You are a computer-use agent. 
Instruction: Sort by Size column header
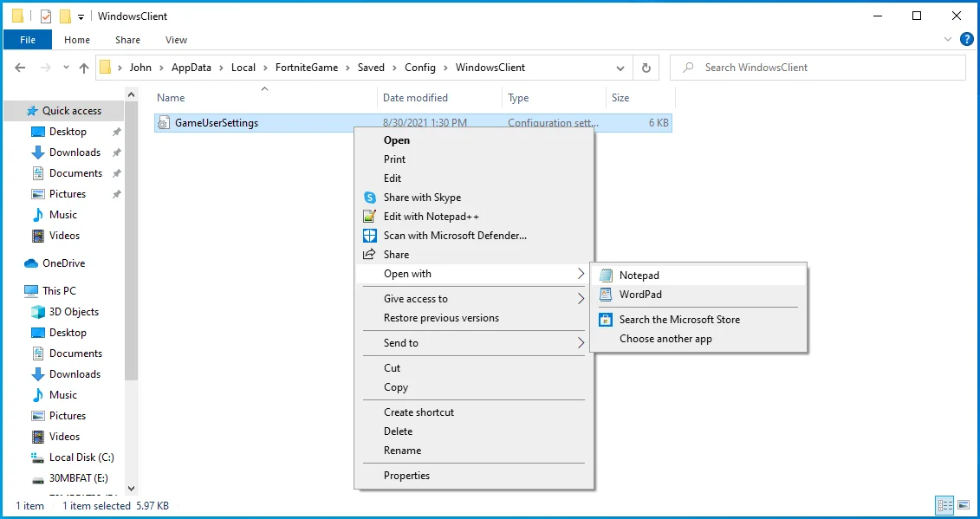tap(620, 98)
